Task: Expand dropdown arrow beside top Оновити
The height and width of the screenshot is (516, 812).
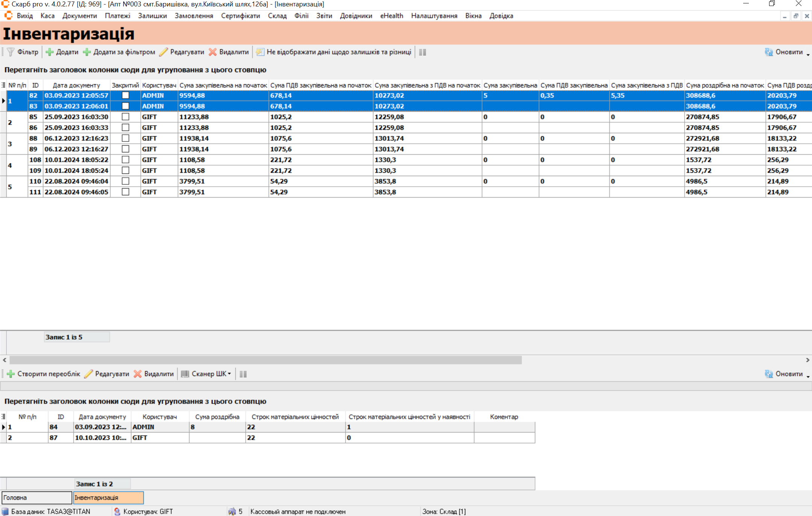Action: point(808,55)
